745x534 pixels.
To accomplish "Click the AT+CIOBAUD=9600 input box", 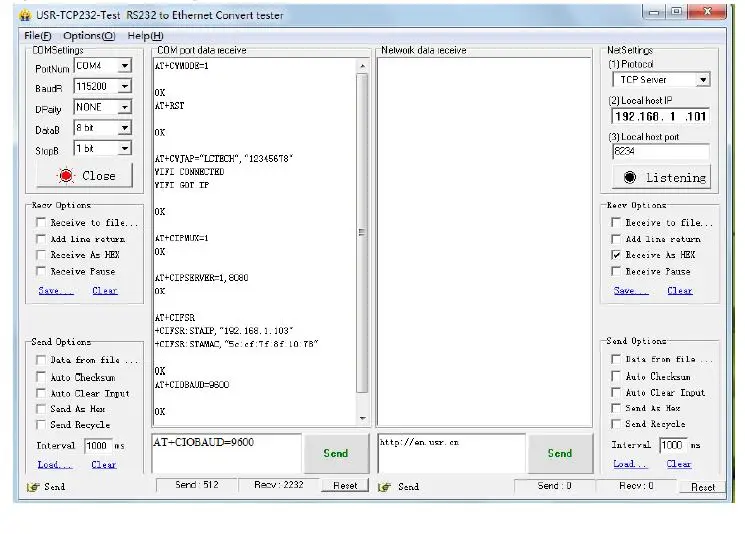I will pos(227,453).
